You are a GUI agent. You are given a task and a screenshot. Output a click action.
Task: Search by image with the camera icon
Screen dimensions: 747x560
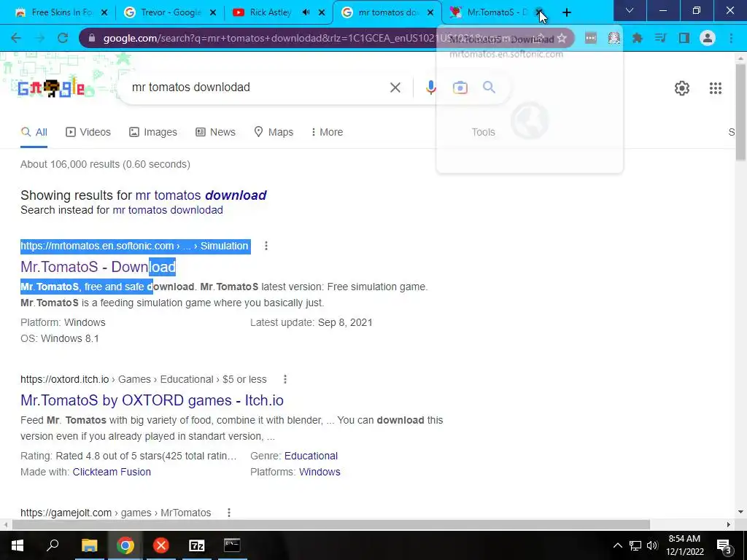coord(460,87)
